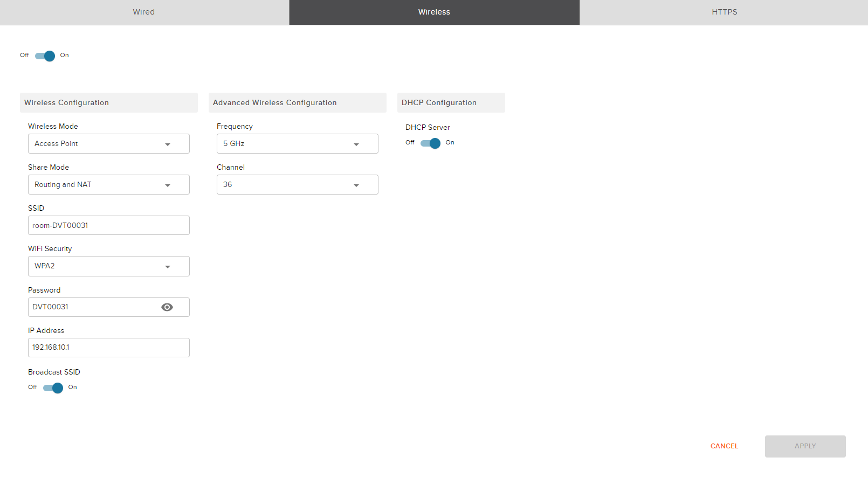Click the Wireless Mode dropdown arrow icon
The width and height of the screenshot is (868, 478).
(168, 144)
